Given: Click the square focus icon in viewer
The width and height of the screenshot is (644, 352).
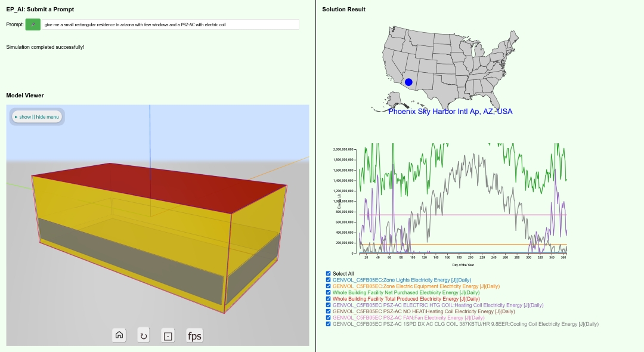Looking at the screenshot, I should [x=168, y=335].
